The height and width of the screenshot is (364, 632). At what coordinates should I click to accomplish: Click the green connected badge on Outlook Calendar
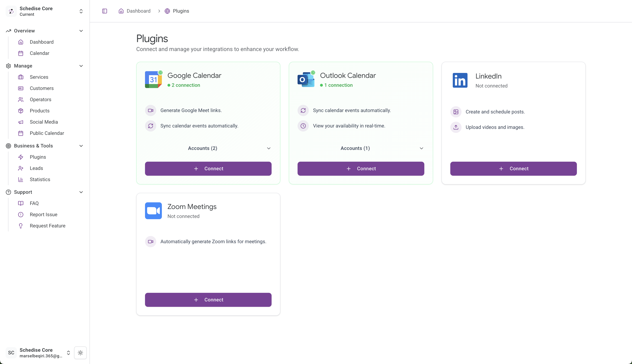click(x=313, y=72)
